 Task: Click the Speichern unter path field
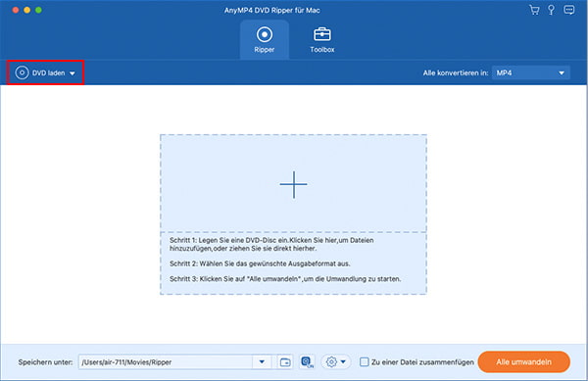pos(167,361)
